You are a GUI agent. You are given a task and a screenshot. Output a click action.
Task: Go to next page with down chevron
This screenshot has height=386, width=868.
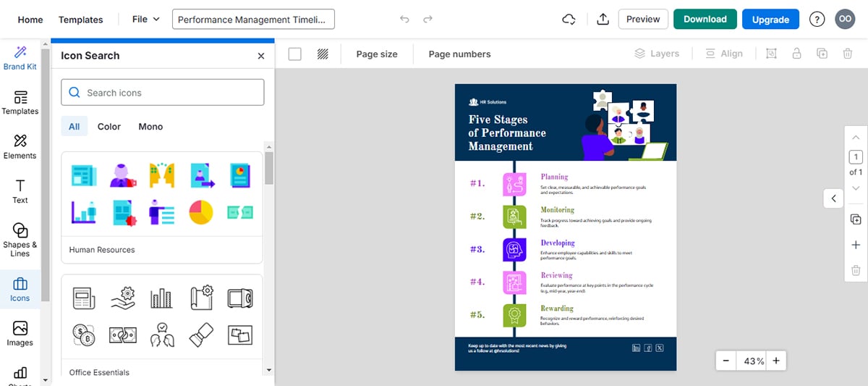(x=856, y=188)
